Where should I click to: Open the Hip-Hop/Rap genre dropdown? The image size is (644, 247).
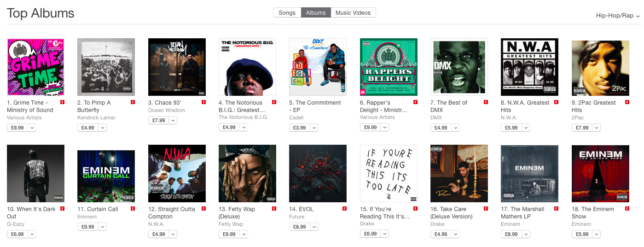pos(618,16)
